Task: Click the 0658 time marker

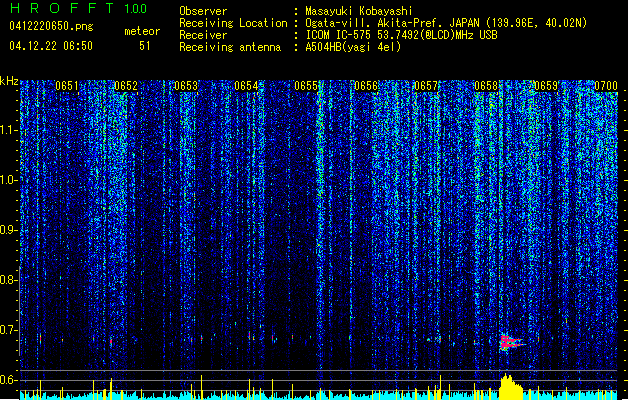Action: point(486,86)
